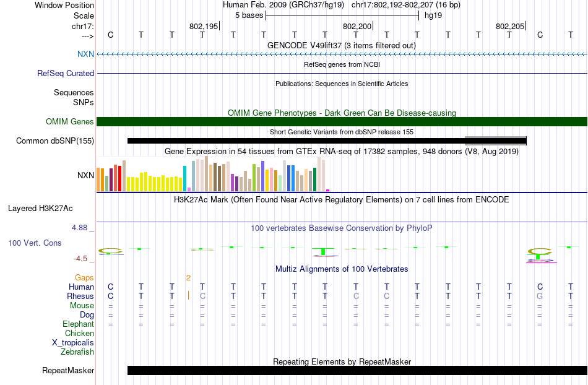
Task: Click the 4.88 PhyloP upper scale value
Action: [79, 228]
